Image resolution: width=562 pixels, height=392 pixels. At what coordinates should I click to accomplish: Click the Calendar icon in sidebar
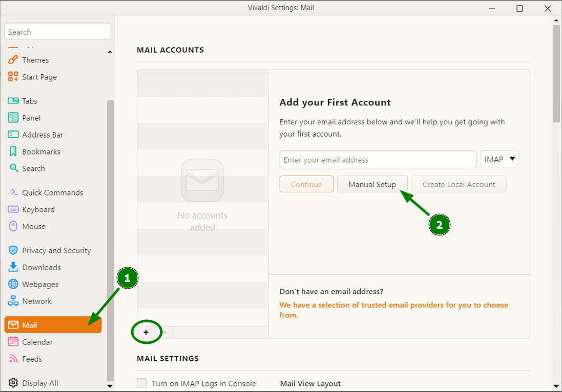(x=13, y=341)
